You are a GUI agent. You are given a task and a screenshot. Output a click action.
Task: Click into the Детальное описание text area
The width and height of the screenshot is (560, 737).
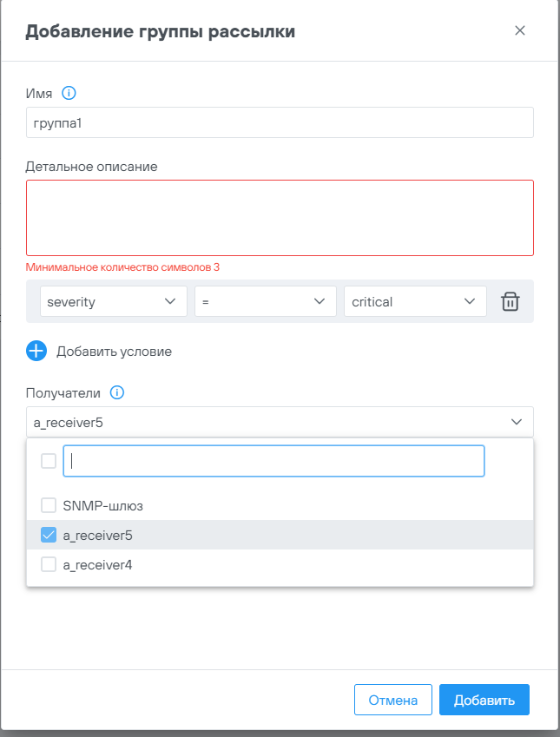tap(280, 218)
